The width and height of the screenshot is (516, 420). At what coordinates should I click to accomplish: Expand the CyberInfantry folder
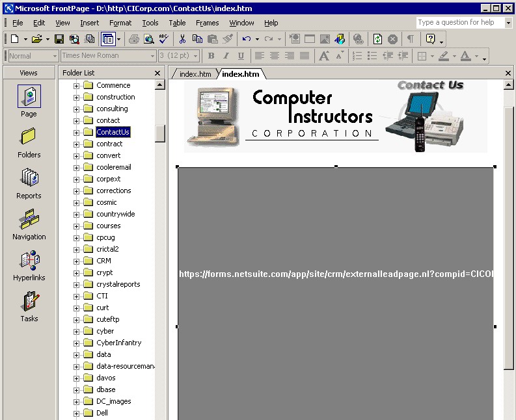coord(76,343)
